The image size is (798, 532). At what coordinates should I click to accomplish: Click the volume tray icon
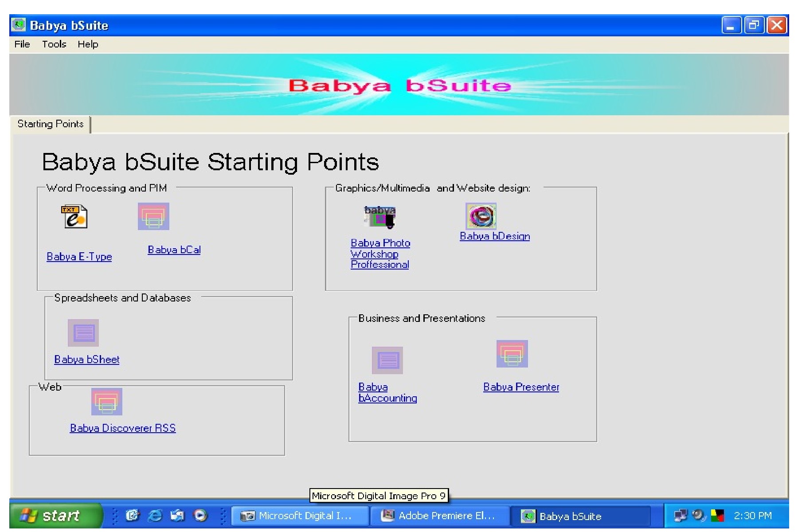pyautogui.click(x=698, y=516)
